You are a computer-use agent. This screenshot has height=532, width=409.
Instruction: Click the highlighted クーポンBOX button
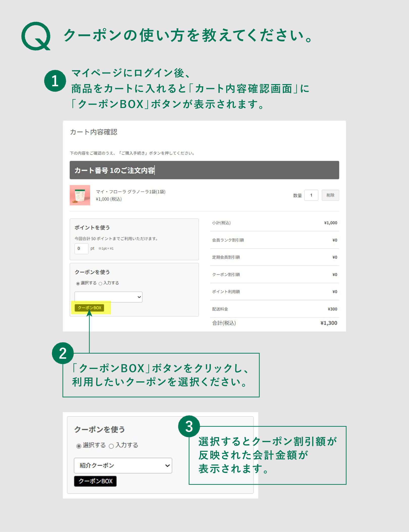[x=90, y=308]
